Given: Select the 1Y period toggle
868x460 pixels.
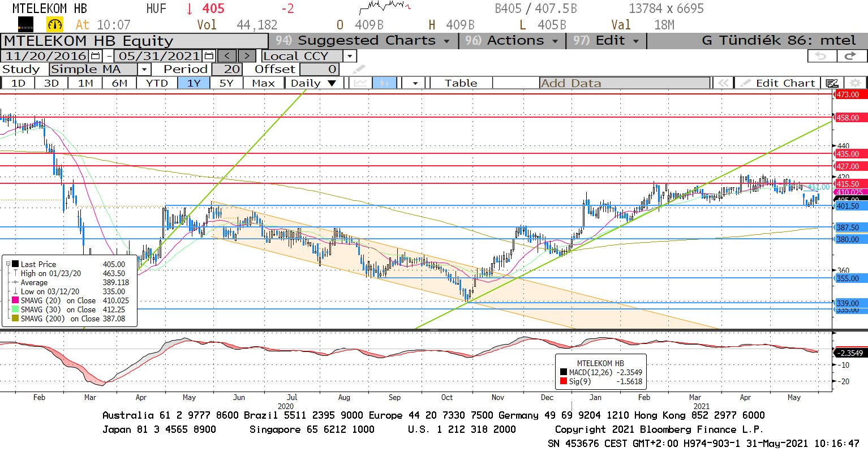Looking at the screenshot, I should coord(194,83).
